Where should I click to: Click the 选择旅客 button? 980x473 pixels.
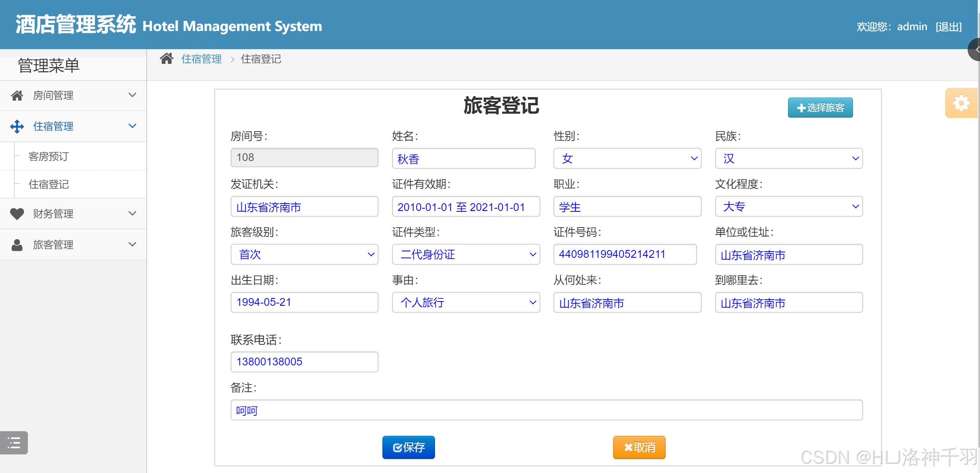820,108
